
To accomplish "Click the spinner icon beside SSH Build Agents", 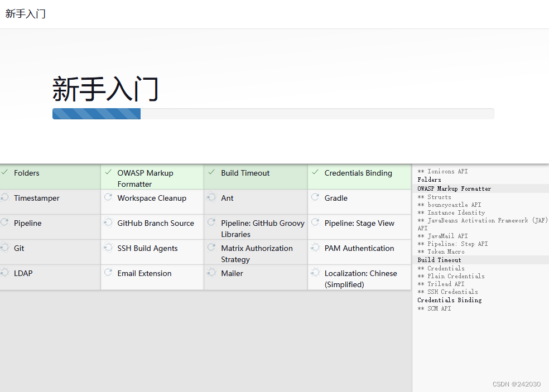I will tap(108, 248).
